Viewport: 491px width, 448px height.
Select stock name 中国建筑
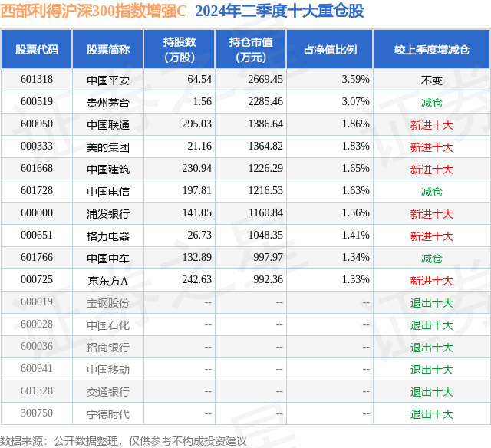click(x=108, y=170)
